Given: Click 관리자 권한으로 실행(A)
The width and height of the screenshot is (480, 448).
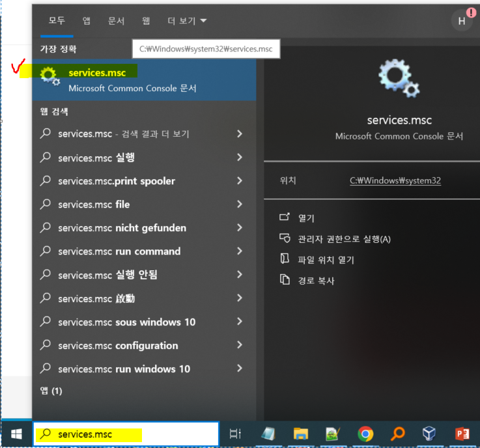Looking at the screenshot, I should [345, 239].
